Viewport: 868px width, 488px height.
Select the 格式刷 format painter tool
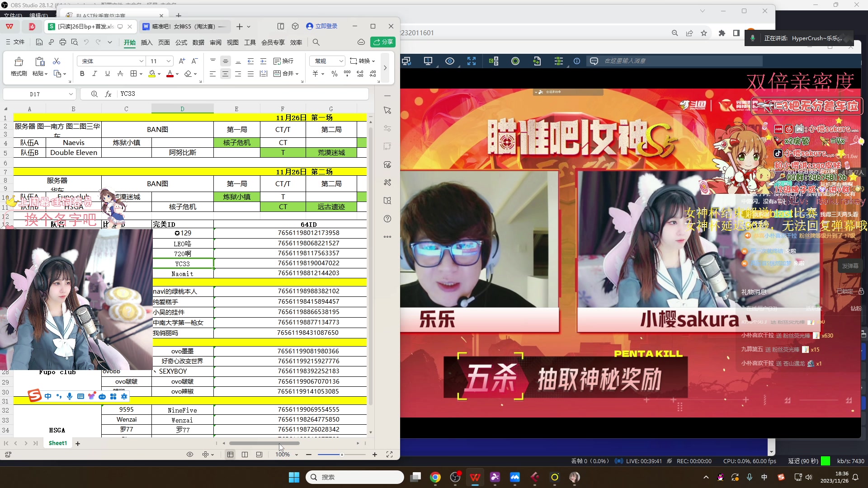pos(18,67)
